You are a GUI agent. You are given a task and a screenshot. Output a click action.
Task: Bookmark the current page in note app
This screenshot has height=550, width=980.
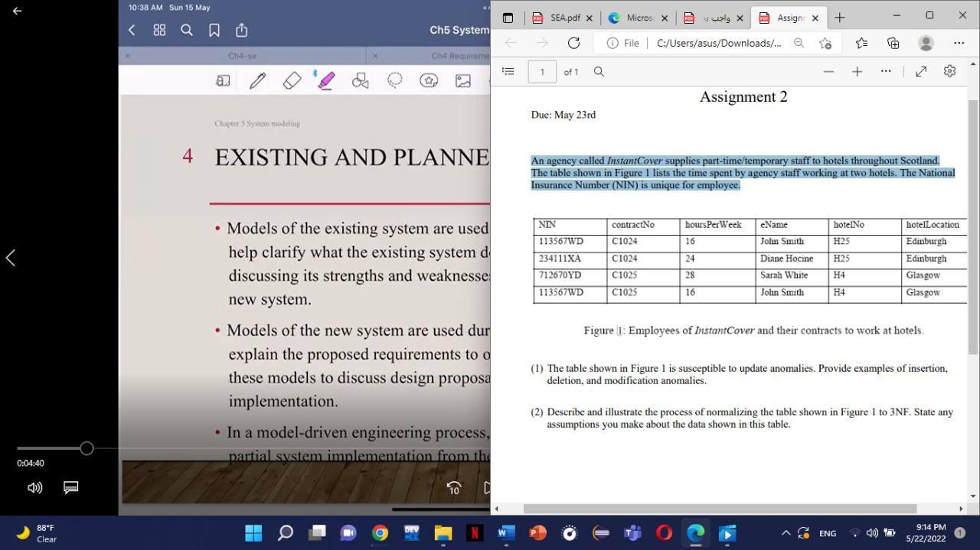214,30
